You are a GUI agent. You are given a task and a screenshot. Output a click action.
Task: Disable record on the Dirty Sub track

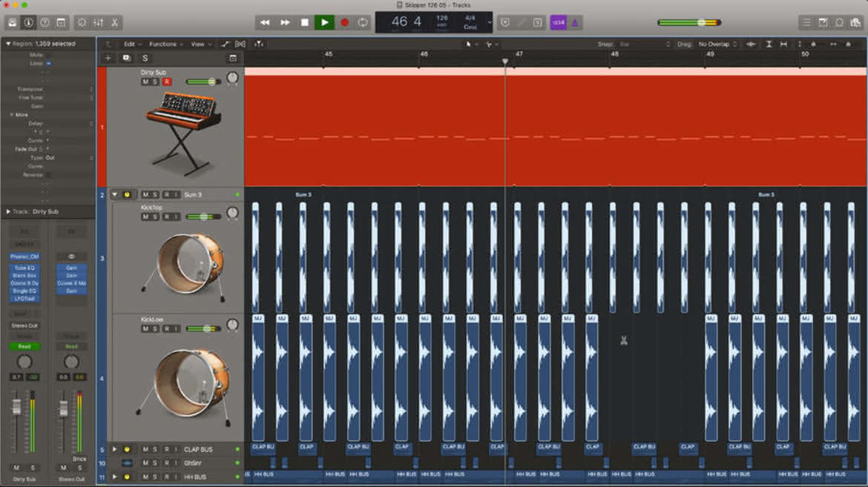point(166,82)
